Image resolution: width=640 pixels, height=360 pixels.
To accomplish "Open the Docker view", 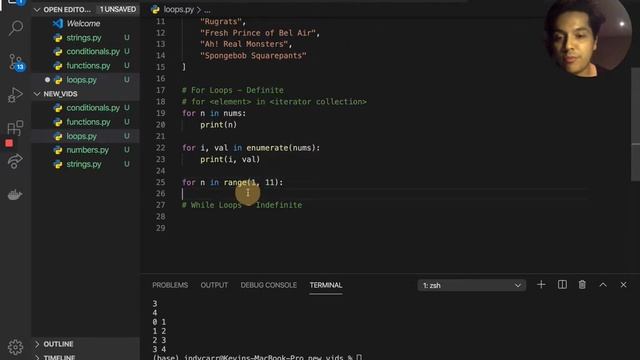I will (15, 195).
